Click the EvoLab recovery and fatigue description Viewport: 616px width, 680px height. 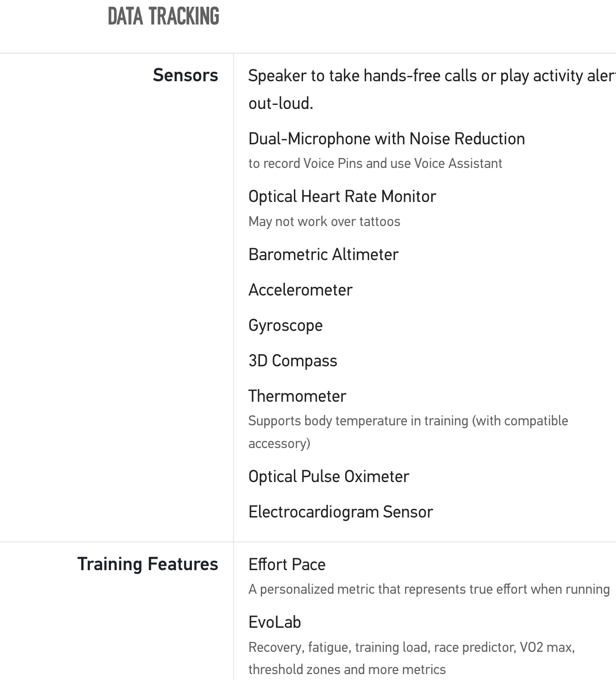pyautogui.click(x=411, y=658)
